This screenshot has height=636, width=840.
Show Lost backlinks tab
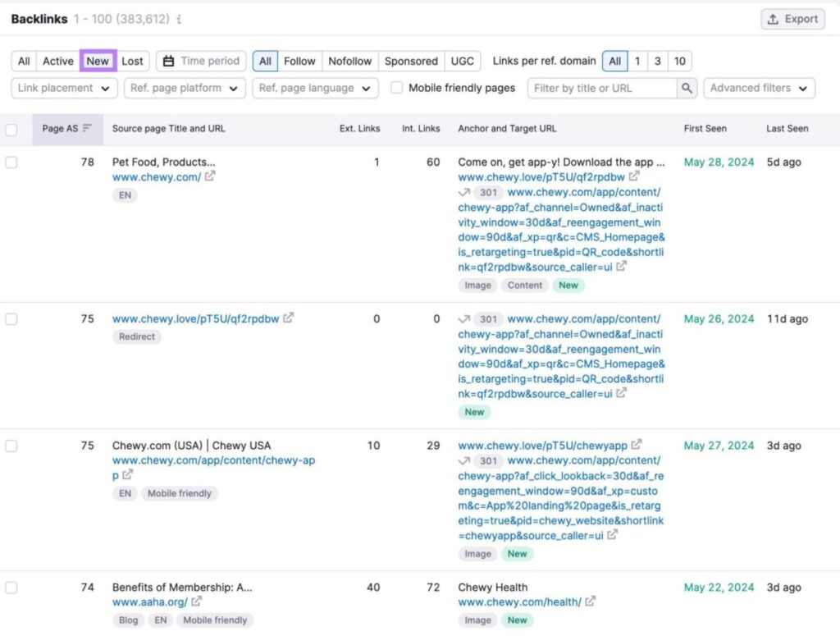(132, 61)
